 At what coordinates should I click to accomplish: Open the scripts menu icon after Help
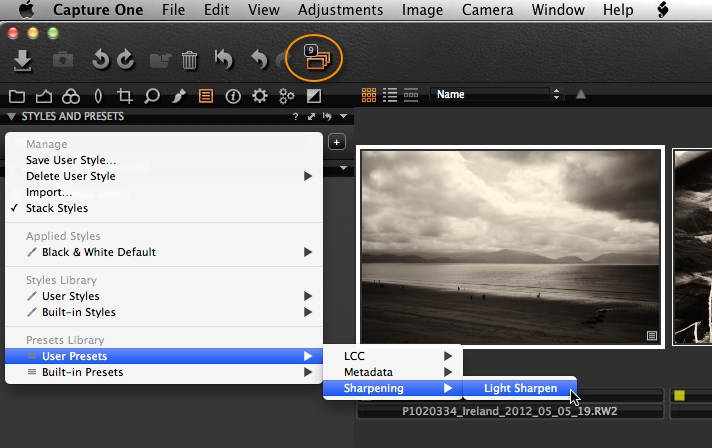pos(663,10)
